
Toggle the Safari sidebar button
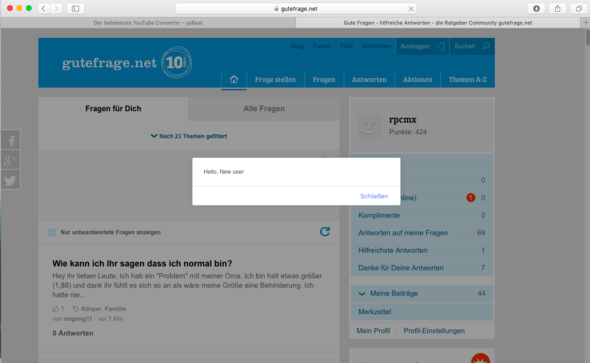[75, 8]
